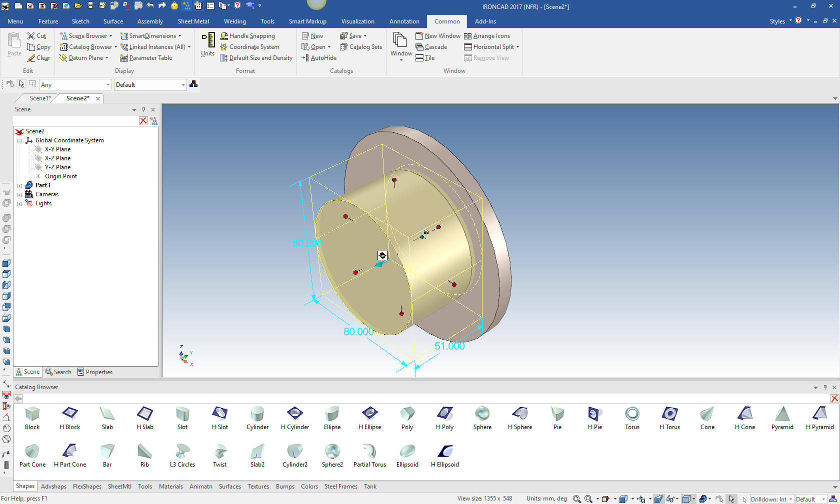The width and height of the screenshot is (840, 504).
Task: Click the AutoHide catalogs button
Action: (319, 58)
